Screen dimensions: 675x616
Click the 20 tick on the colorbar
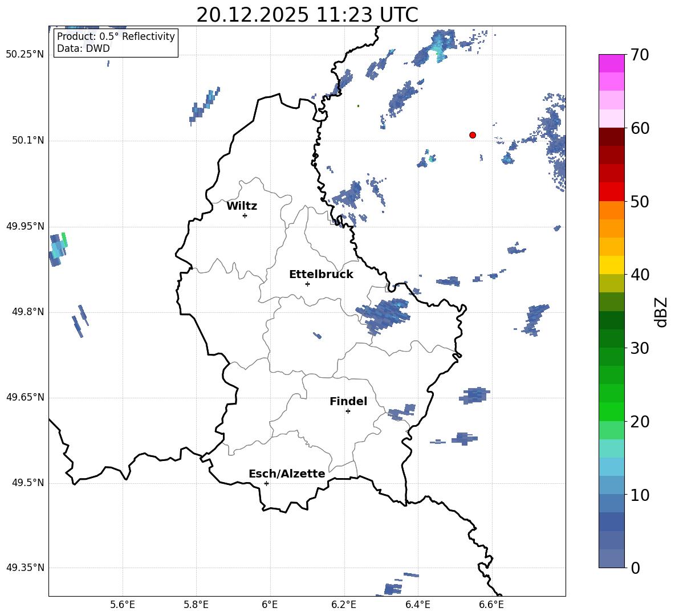coord(639,422)
